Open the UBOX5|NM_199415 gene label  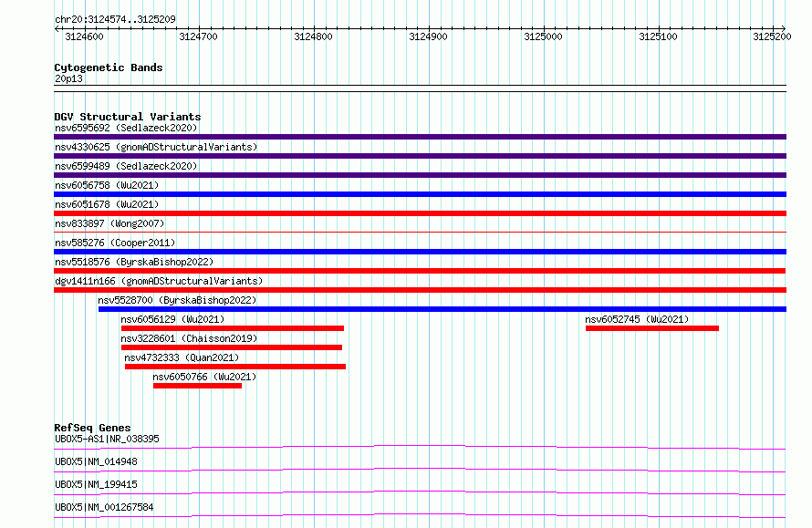point(96,484)
